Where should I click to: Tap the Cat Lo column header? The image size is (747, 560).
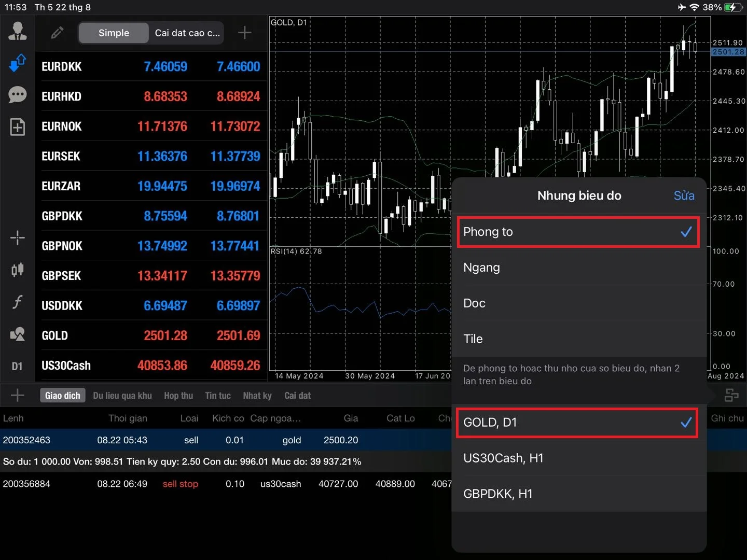(400, 418)
